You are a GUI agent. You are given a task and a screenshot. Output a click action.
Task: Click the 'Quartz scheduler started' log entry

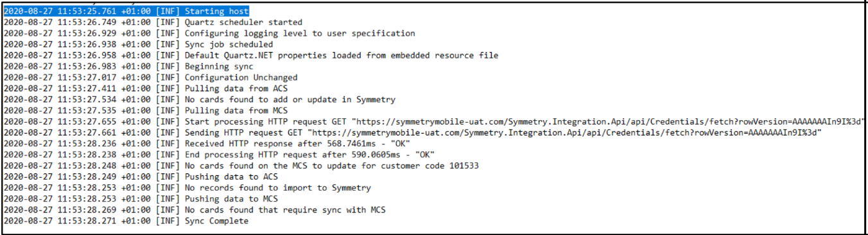pyautogui.click(x=153, y=22)
